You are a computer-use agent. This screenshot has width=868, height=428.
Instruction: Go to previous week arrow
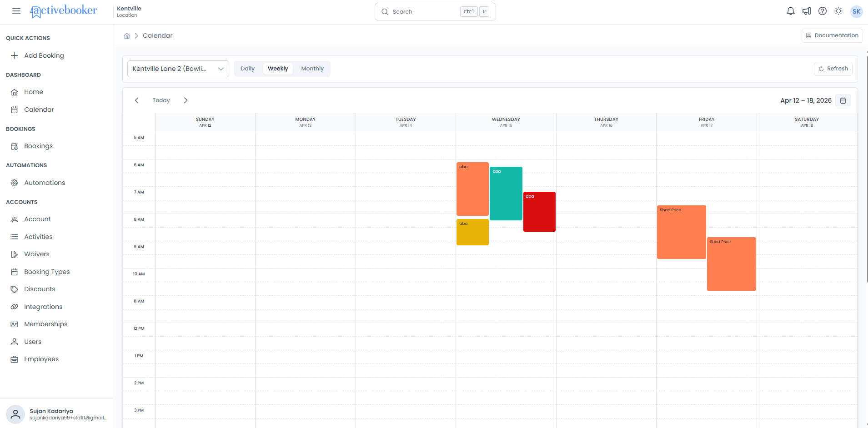pos(136,100)
